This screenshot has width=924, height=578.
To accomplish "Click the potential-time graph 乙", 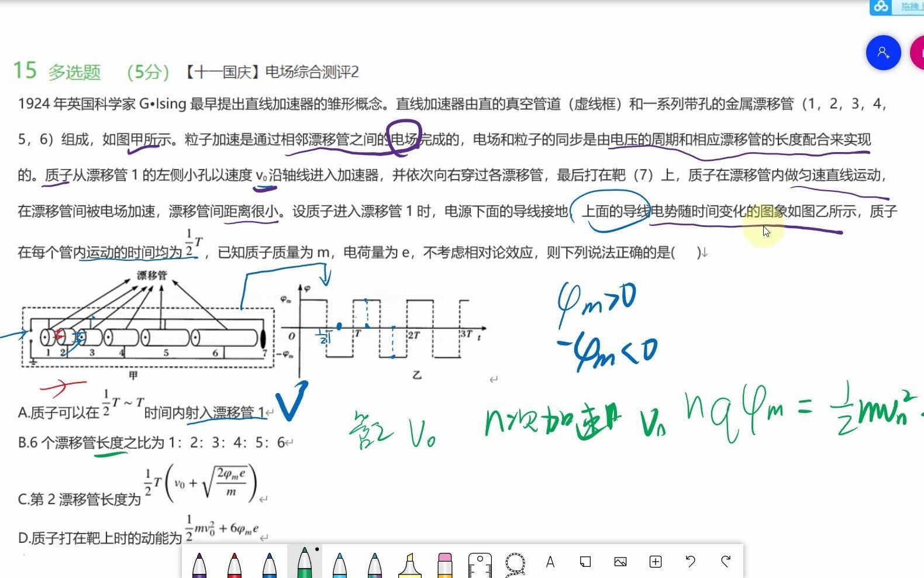I will click(x=383, y=332).
